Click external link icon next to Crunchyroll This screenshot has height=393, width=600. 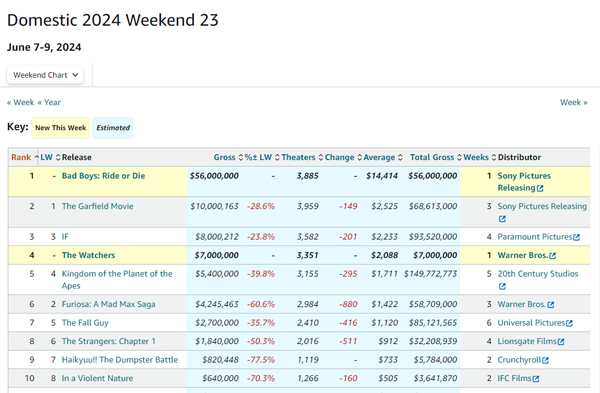(x=545, y=360)
